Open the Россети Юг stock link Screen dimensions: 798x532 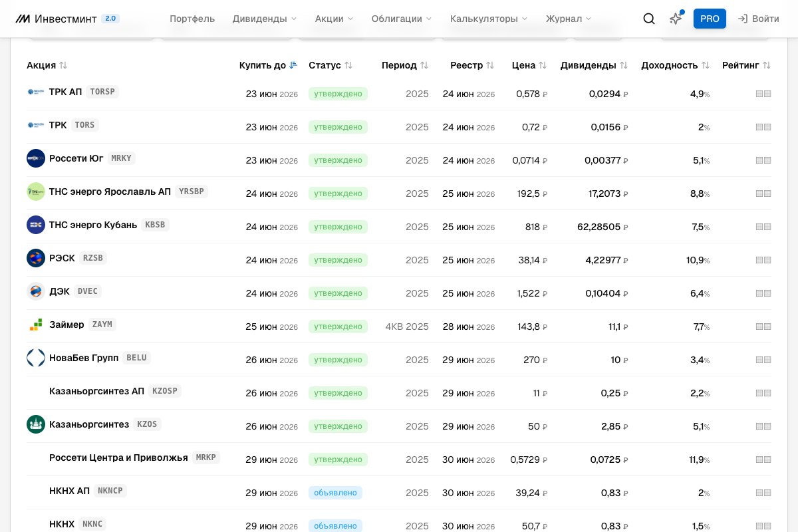click(x=76, y=158)
